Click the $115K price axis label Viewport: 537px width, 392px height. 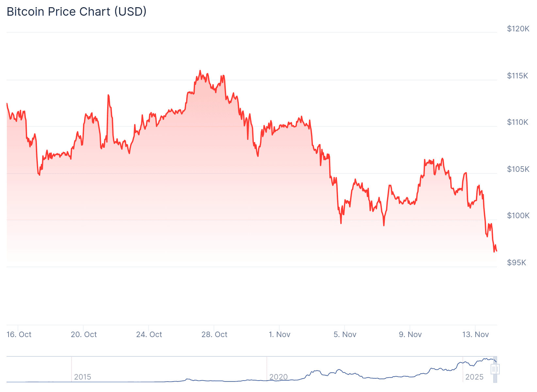(x=517, y=76)
